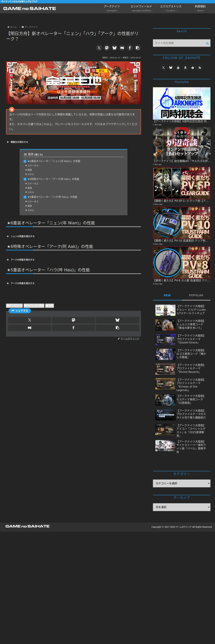Copy page link via round icon under title

[137, 48]
